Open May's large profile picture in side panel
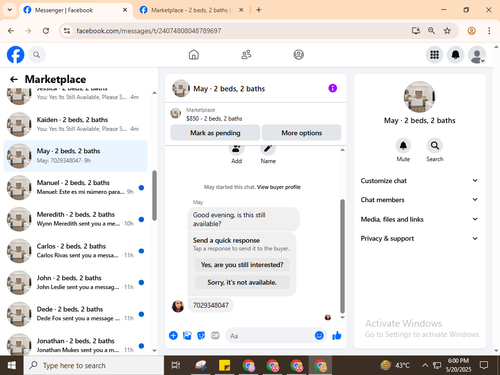 (x=419, y=97)
